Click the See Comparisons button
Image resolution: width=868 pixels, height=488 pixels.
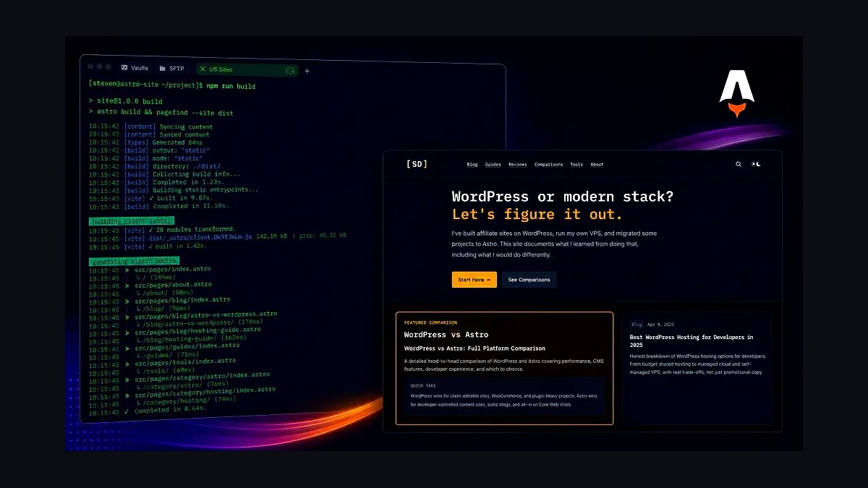pyautogui.click(x=529, y=280)
